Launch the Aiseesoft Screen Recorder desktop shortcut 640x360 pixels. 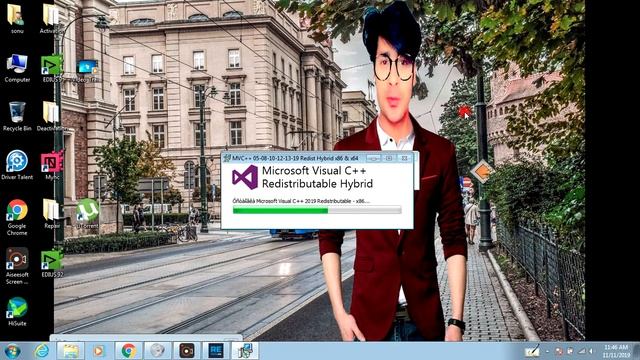(17, 266)
